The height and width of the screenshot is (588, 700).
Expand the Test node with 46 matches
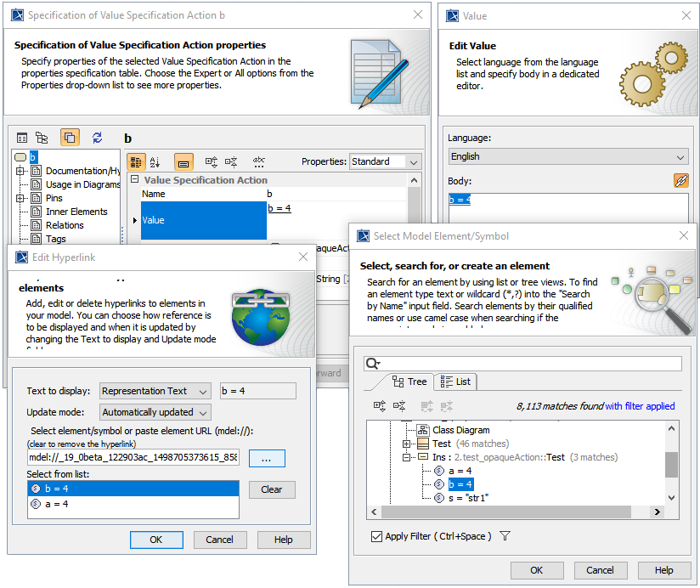[406, 444]
